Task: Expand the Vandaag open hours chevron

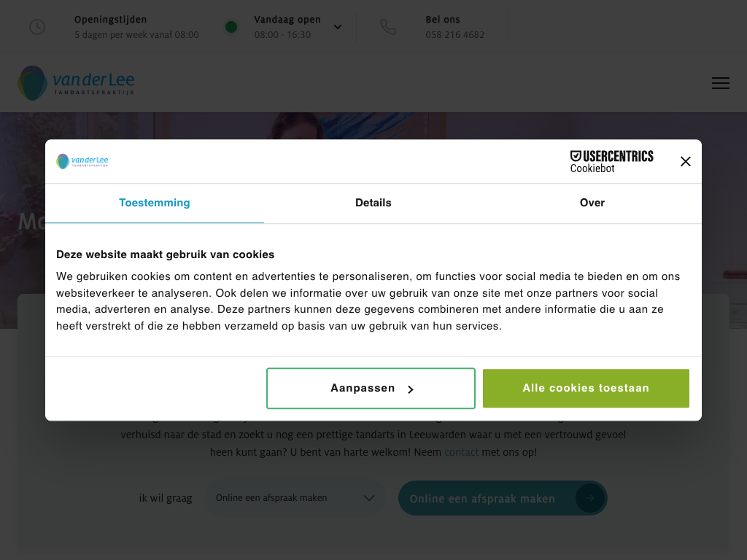Action: pos(338,27)
